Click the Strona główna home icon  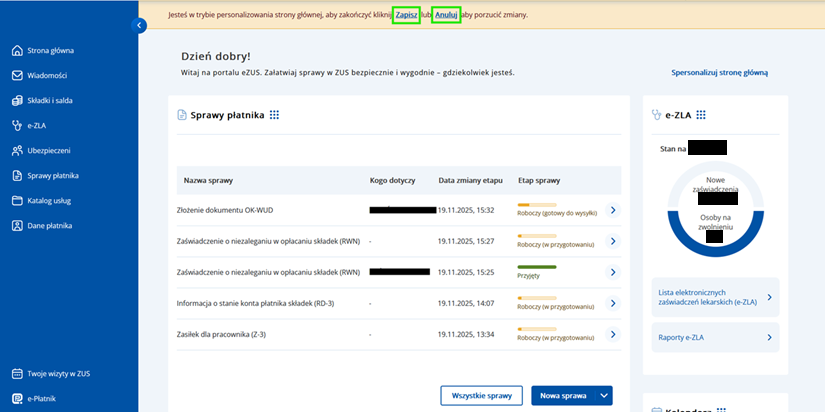(17, 50)
